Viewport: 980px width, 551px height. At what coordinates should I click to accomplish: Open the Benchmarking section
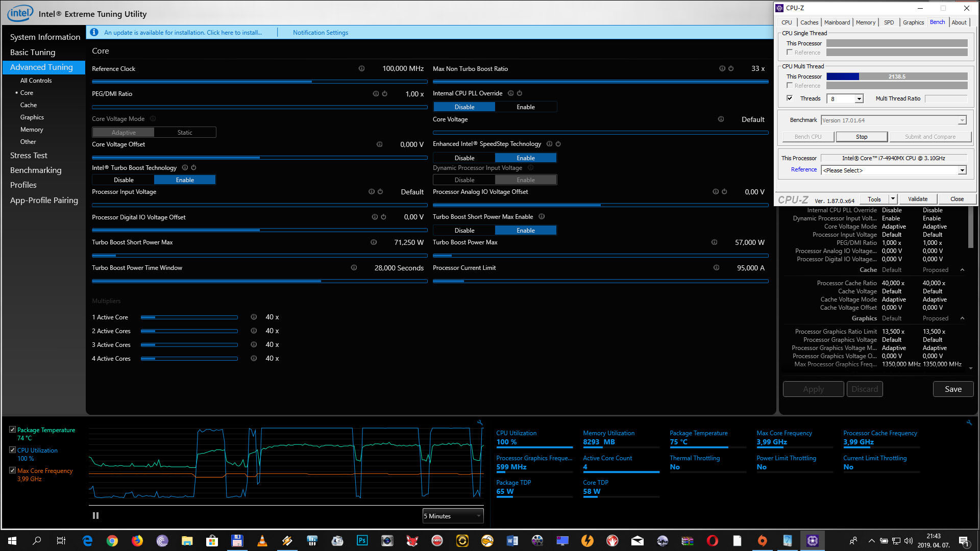[36, 170]
